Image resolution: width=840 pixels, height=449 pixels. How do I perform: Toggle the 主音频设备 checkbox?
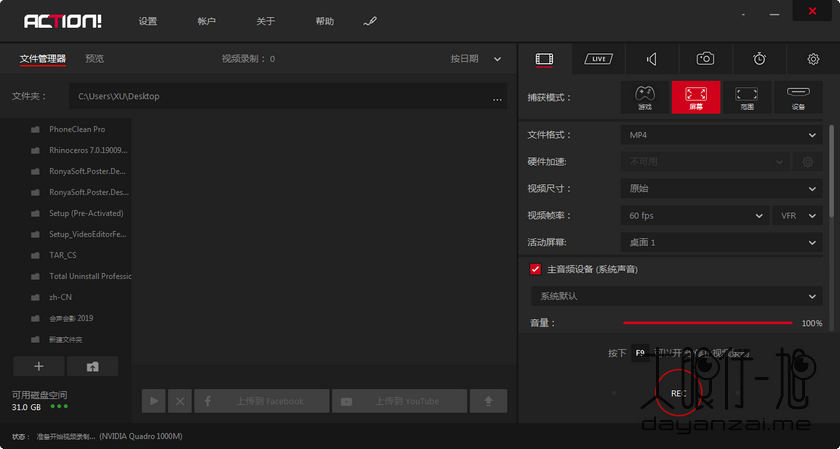(536, 269)
